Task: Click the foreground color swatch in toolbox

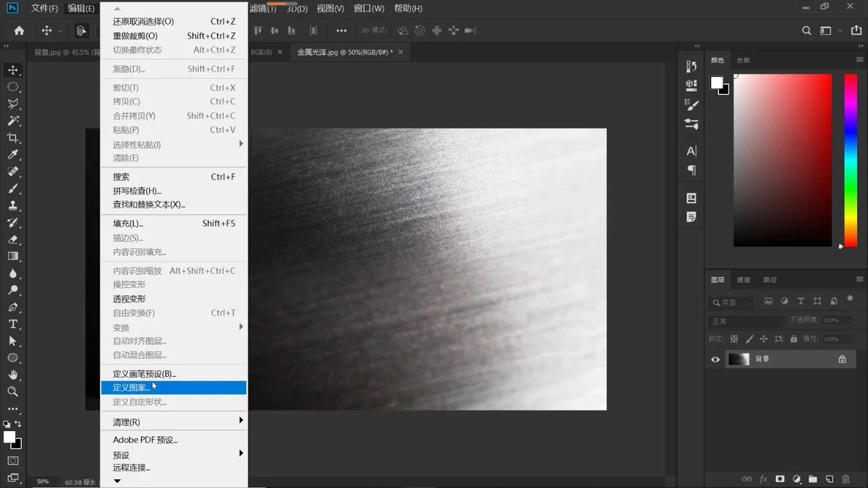Action: 9,437
